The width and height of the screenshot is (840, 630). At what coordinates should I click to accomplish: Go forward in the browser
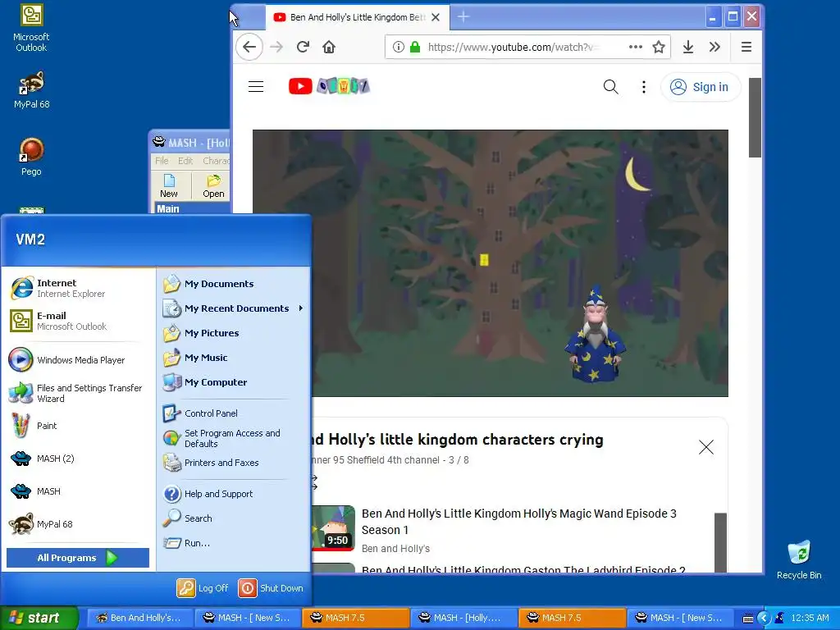pyautogui.click(x=276, y=47)
